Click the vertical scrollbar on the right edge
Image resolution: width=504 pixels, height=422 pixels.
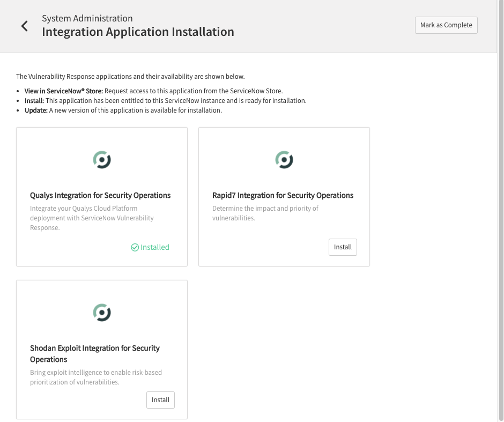coord(500,211)
